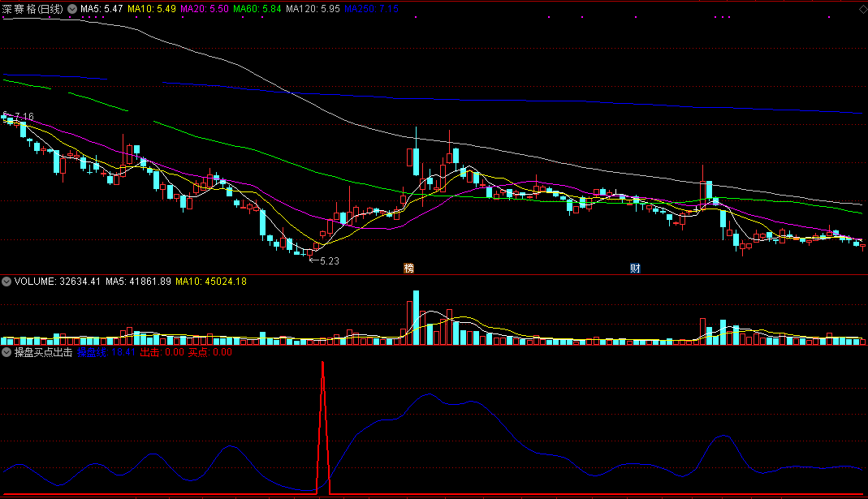Click the 5.23 low price annotation
This screenshot has height=499, width=868.
click(x=330, y=261)
